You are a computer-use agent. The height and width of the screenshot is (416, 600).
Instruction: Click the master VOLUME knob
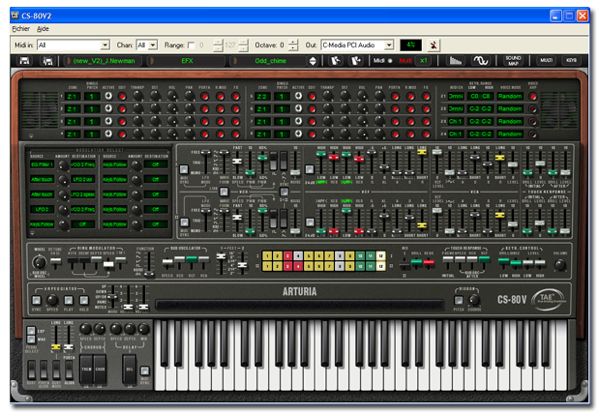tap(559, 264)
